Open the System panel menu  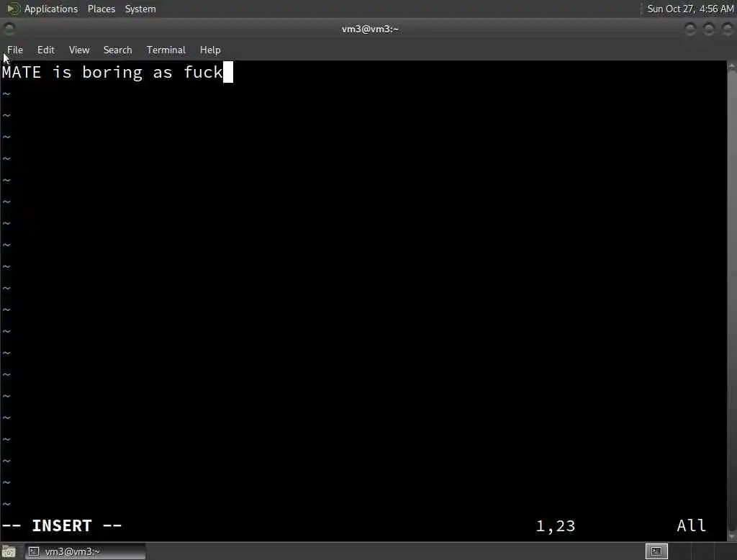[x=140, y=9]
